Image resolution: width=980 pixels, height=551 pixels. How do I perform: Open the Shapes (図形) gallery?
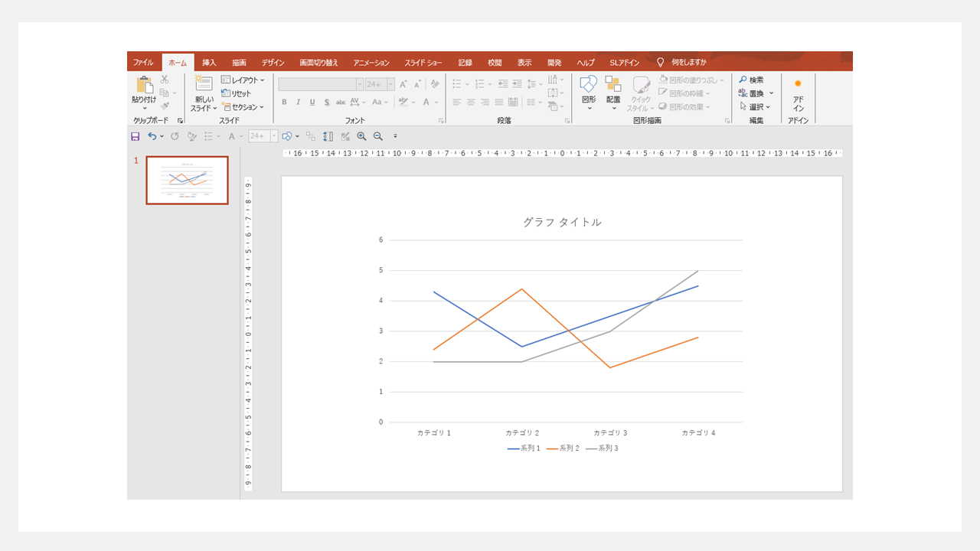[589, 93]
